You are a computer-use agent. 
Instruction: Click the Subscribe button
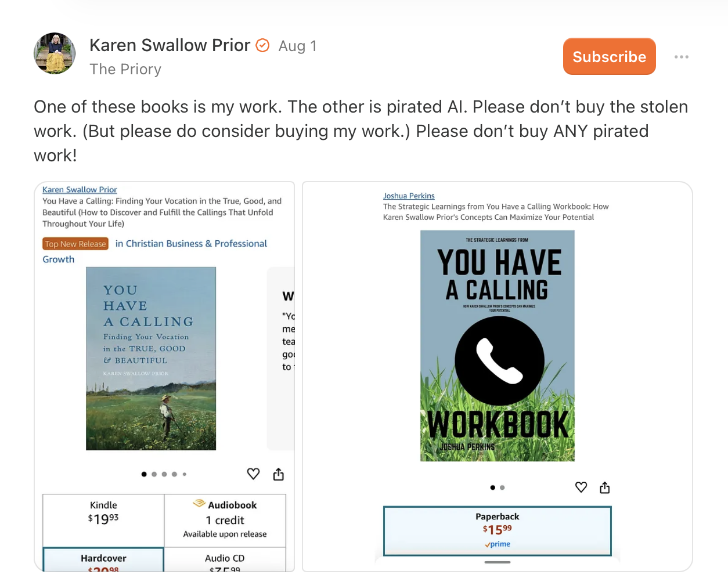click(609, 56)
